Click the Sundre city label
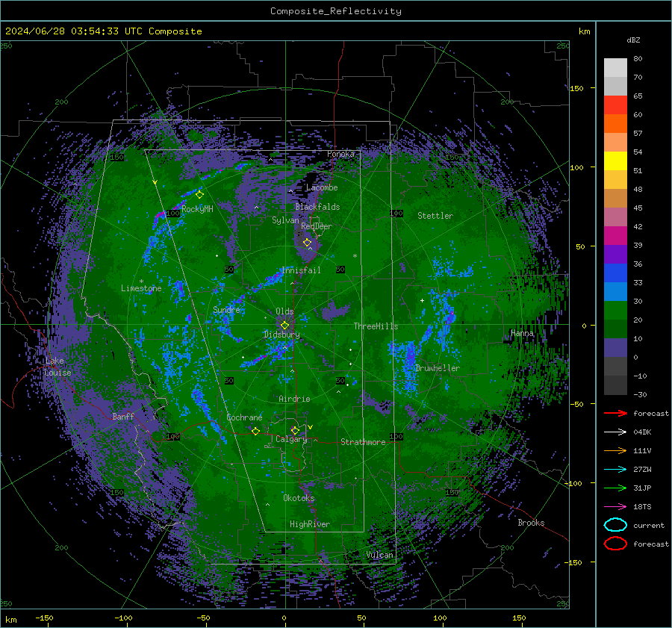 (x=226, y=309)
